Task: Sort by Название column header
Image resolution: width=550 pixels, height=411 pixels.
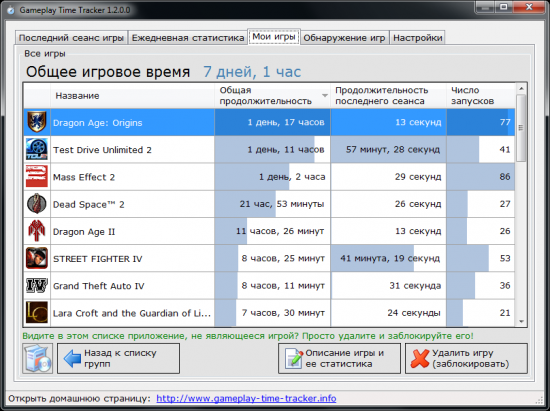Action: (x=133, y=95)
